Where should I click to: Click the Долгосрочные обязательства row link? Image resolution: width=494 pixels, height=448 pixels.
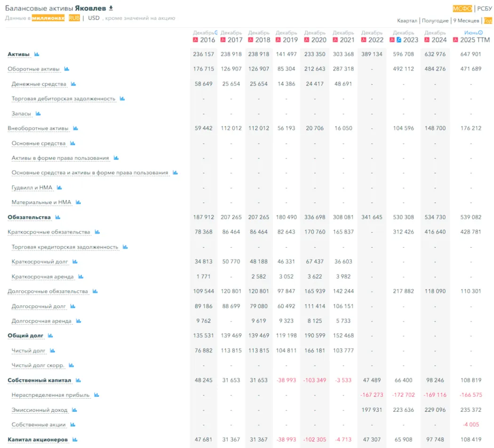[x=48, y=291]
